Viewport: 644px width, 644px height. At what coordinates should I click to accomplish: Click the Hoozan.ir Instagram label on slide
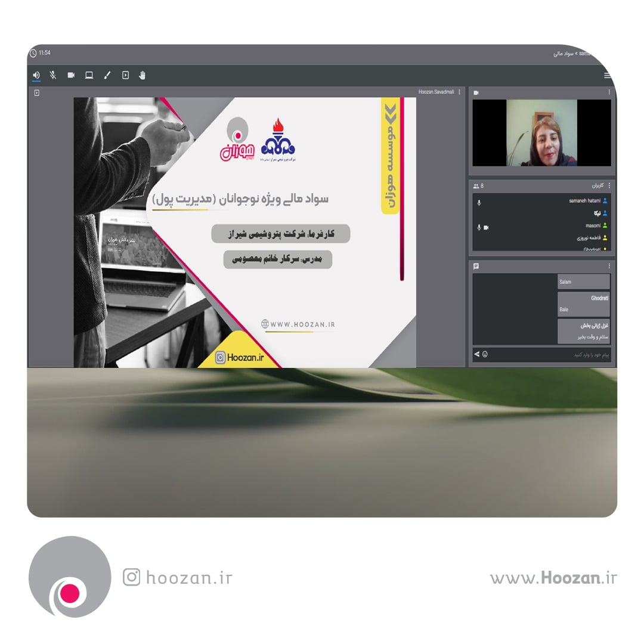pos(240,357)
